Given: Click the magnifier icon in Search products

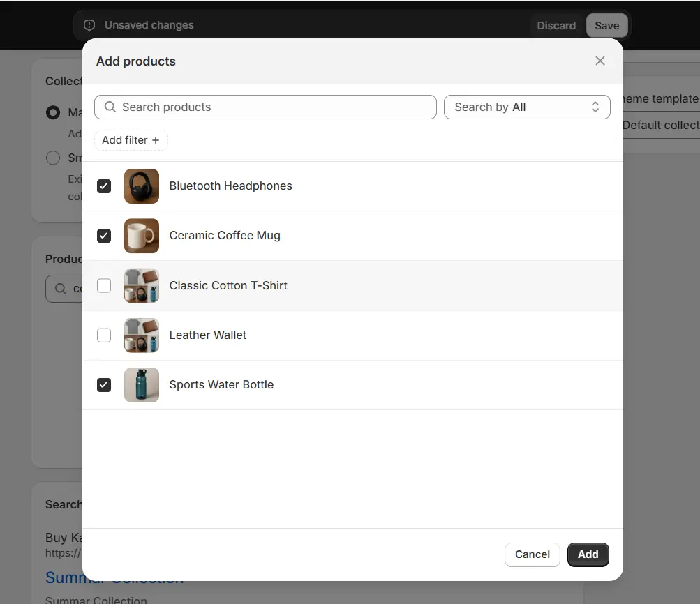Looking at the screenshot, I should (x=110, y=107).
